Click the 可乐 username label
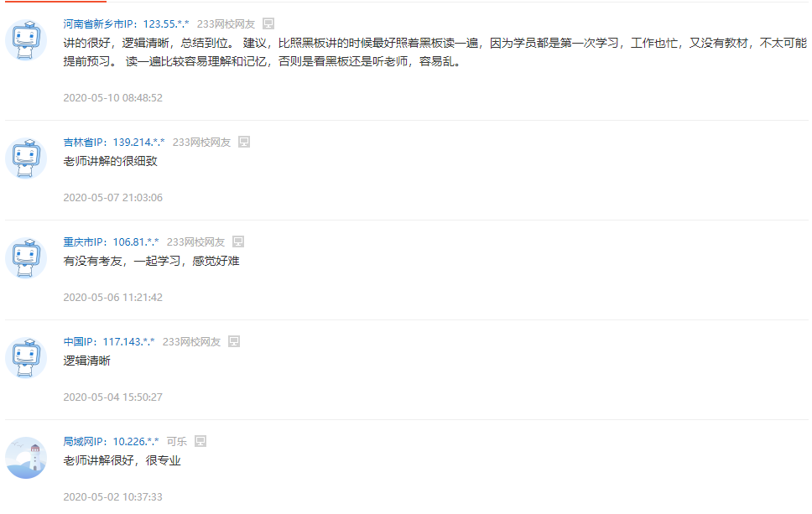This screenshot has width=812, height=514. pos(177,442)
